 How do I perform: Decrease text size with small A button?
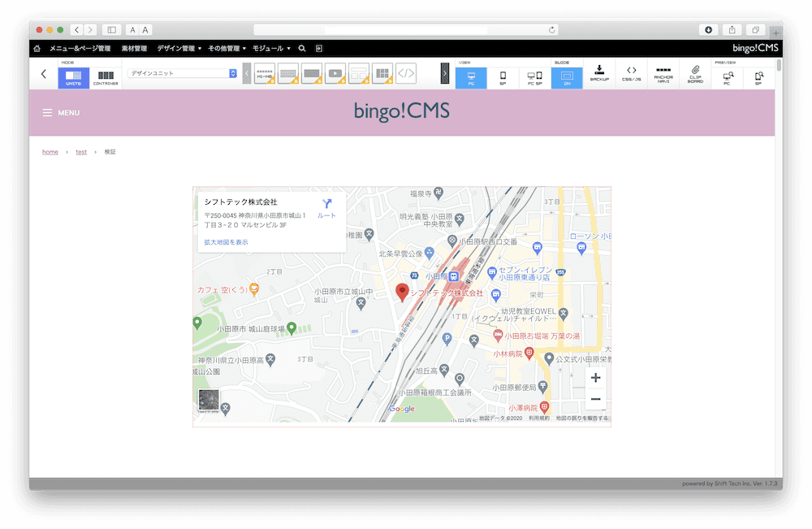[x=132, y=30]
